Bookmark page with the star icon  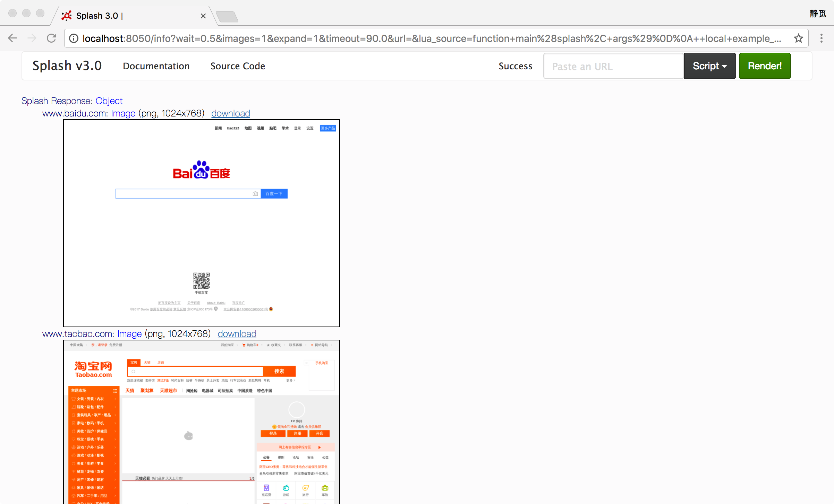(798, 38)
